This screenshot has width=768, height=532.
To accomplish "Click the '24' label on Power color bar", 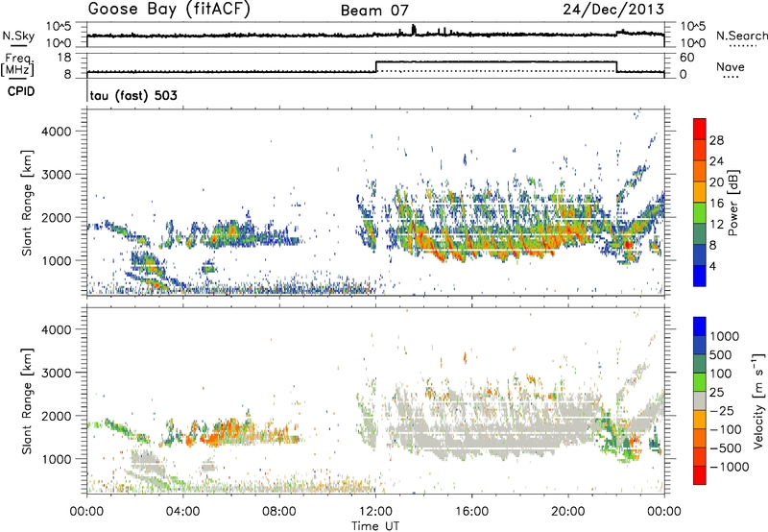I will 716,161.
